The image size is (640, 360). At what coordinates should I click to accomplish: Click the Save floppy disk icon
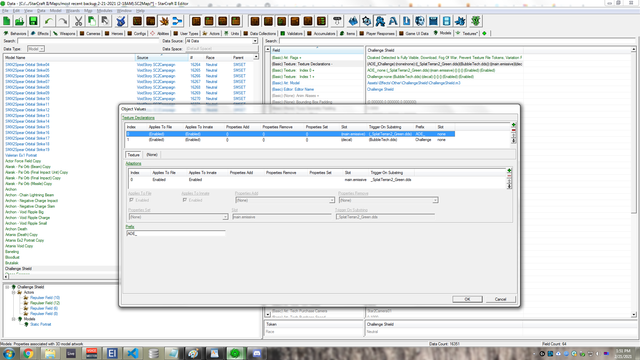coord(33,21)
